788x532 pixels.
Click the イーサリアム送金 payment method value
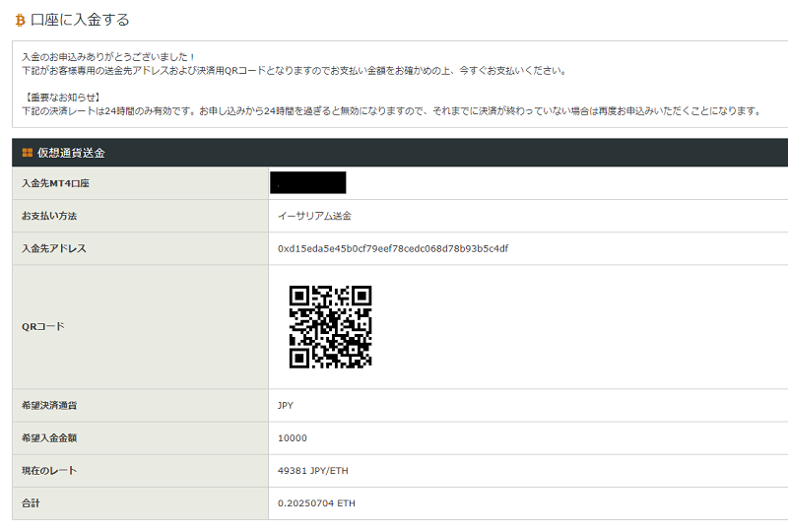(x=314, y=216)
